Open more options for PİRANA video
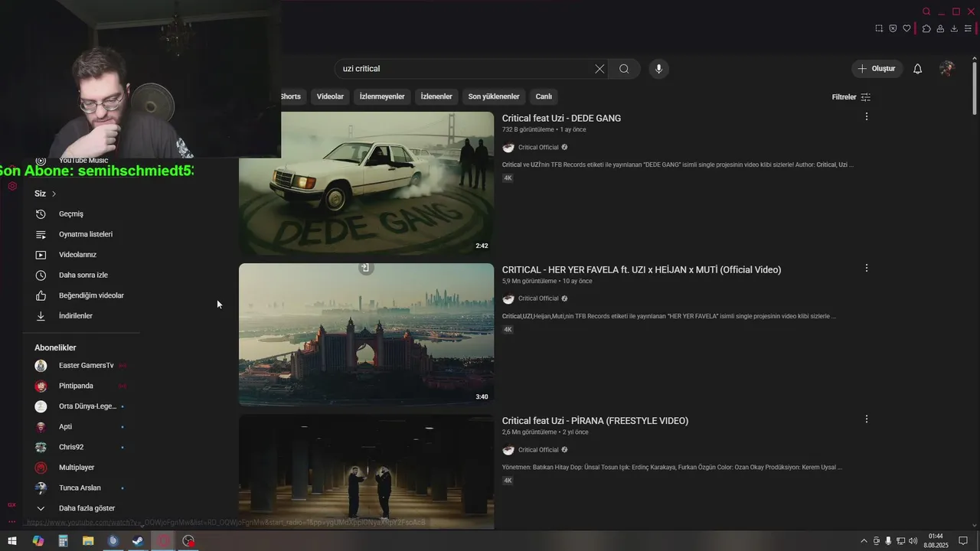This screenshot has width=980, height=551. (x=867, y=419)
